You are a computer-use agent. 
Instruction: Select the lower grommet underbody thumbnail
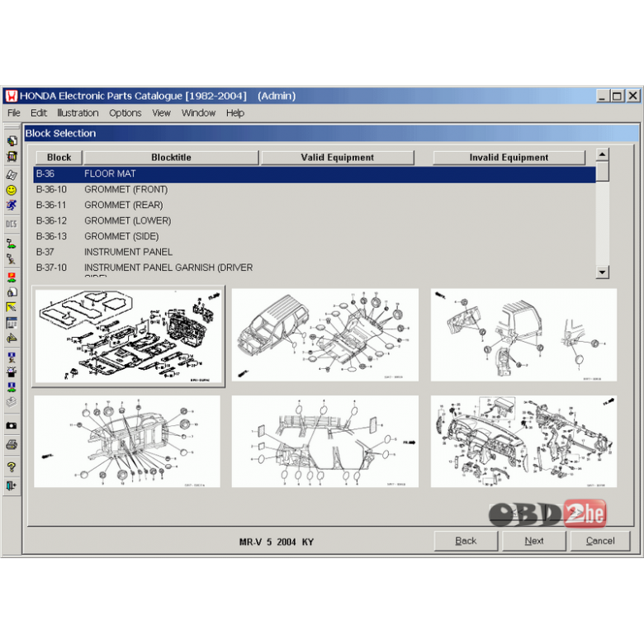point(127,442)
